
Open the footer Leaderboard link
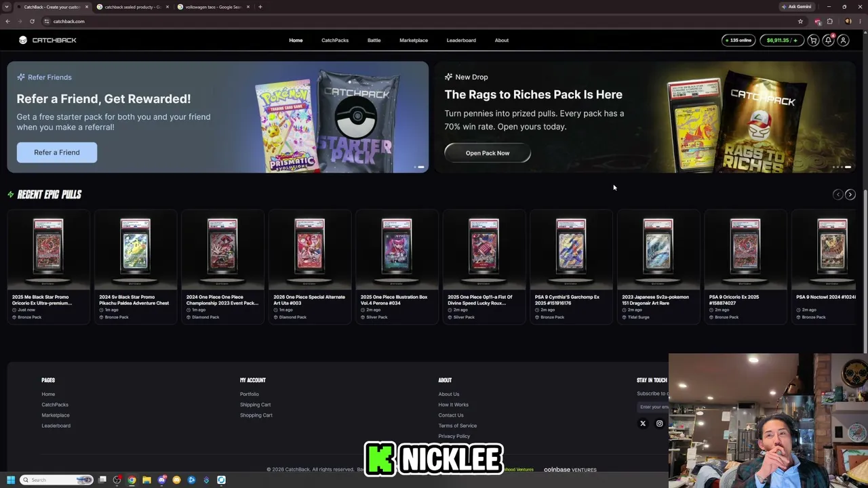point(56,426)
